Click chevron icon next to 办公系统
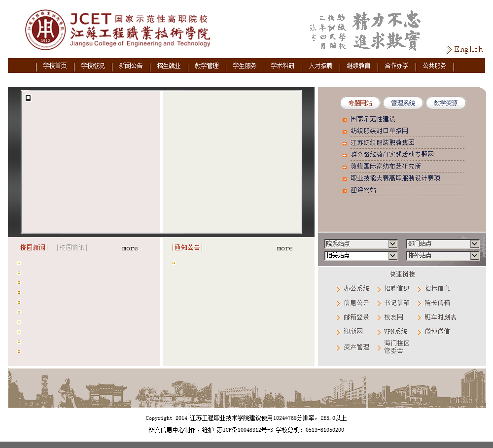 338,289
